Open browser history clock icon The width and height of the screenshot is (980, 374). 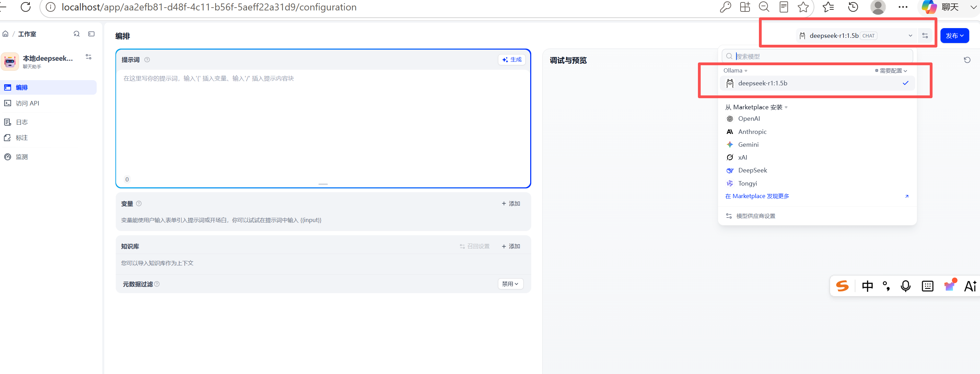pos(853,7)
